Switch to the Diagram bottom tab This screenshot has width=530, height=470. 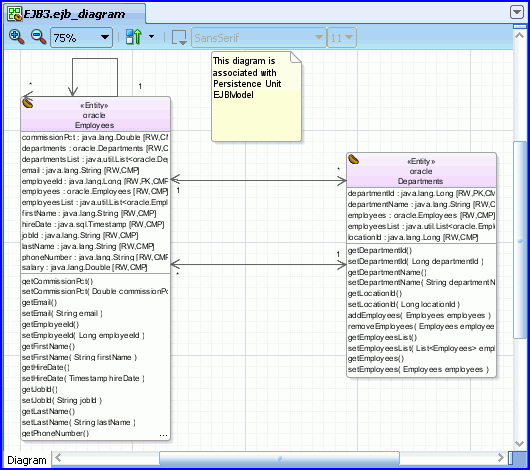27,460
